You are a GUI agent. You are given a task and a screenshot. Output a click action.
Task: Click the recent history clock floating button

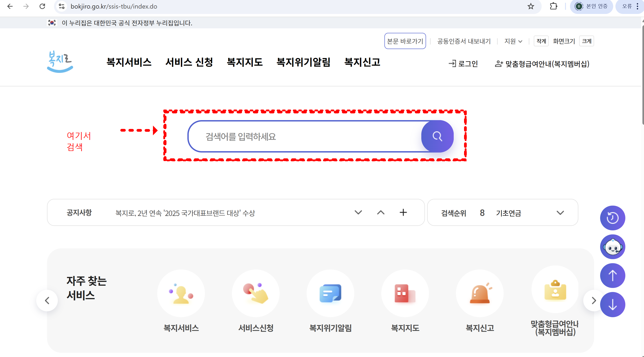click(612, 218)
